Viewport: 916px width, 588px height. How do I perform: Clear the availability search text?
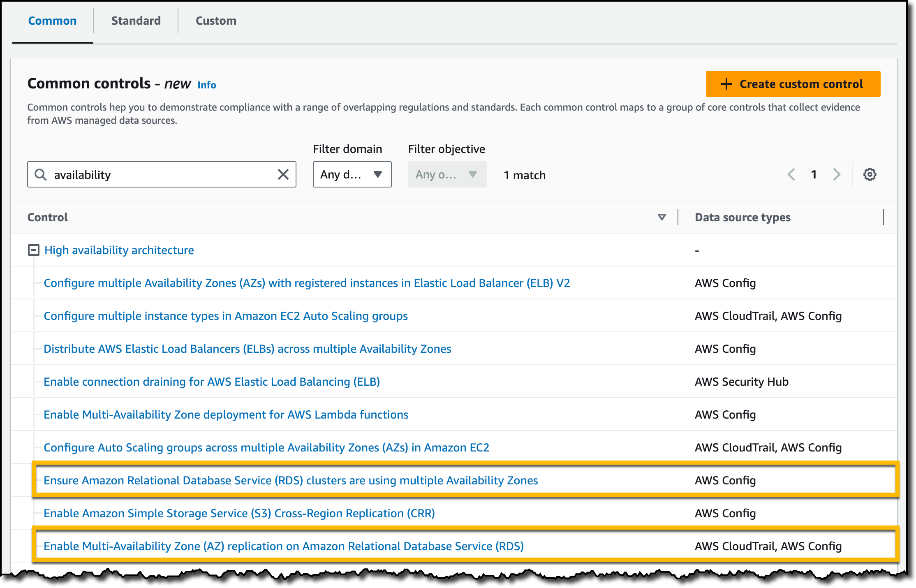283,174
